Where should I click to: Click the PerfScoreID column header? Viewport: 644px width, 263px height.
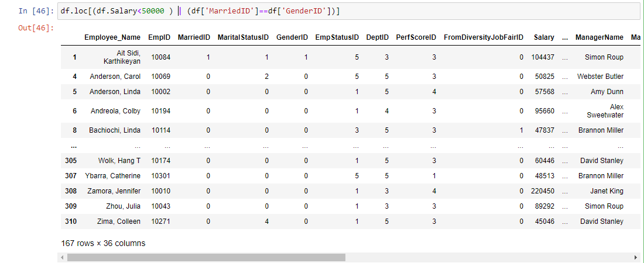(416, 37)
